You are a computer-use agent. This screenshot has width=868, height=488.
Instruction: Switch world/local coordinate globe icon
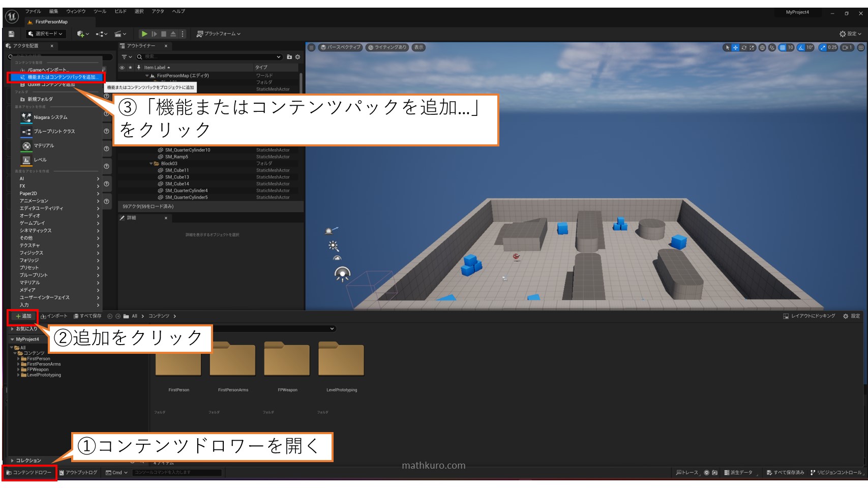click(762, 47)
